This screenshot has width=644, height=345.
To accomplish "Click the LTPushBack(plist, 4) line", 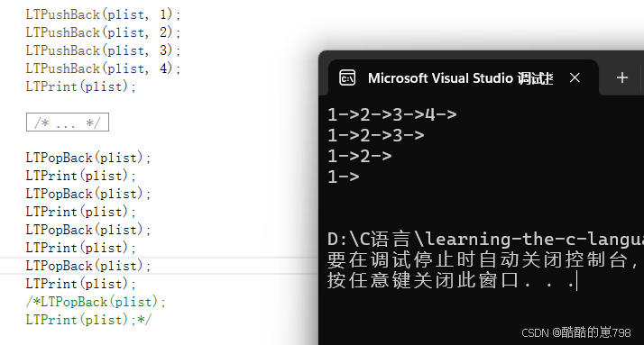I will pyautogui.click(x=103, y=68).
